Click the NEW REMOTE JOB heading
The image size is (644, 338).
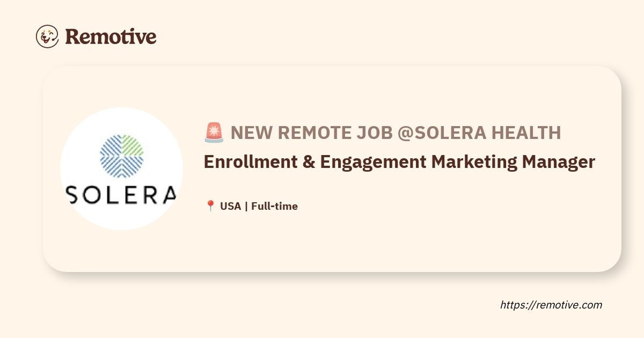[x=312, y=133]
